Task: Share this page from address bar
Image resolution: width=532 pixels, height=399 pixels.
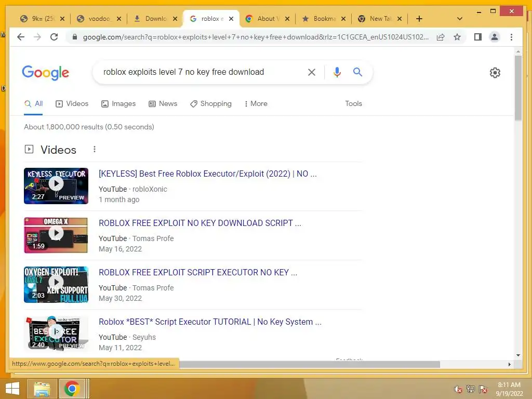Action: click(x=441, y=37)
